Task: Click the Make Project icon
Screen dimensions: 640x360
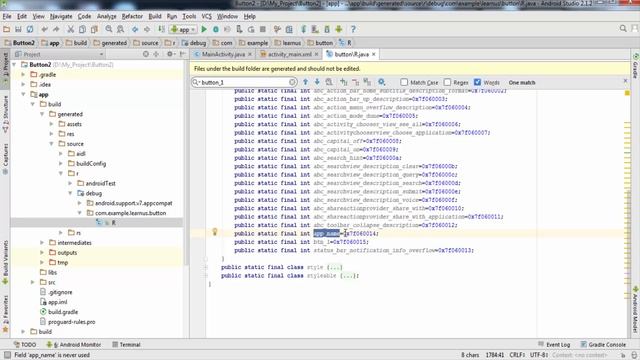Action: click(162, 29)
